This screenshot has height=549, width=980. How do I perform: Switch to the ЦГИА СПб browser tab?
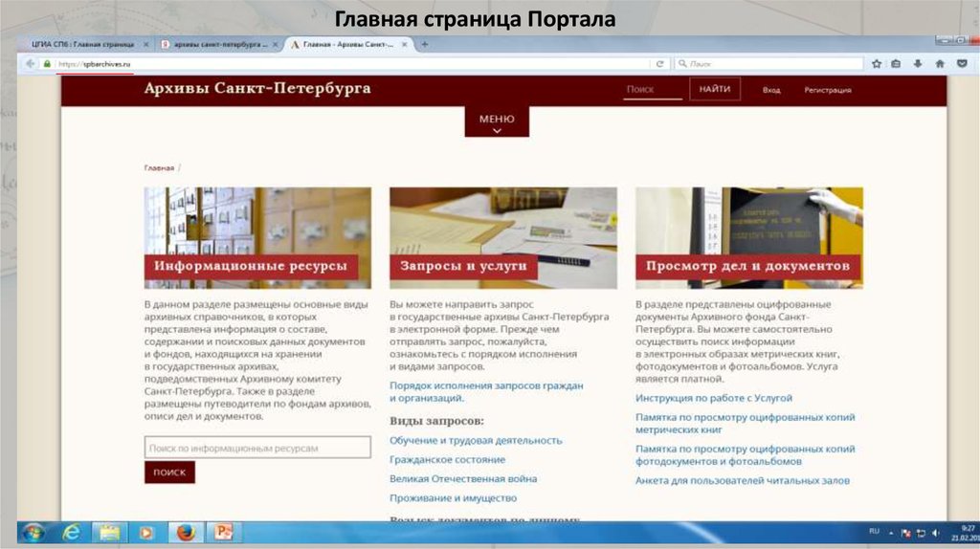pyautogui.click(x=82, y=45)
